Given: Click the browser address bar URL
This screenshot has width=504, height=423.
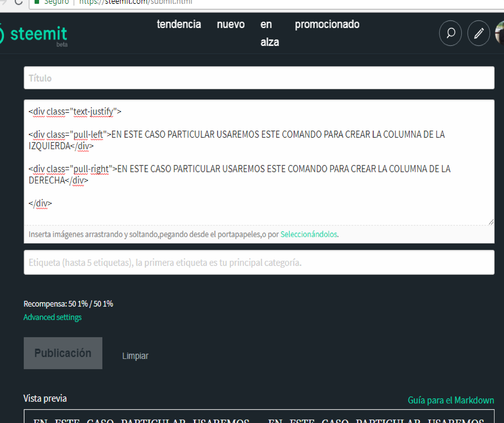Looking at the screenshot, I should point(136,2).
